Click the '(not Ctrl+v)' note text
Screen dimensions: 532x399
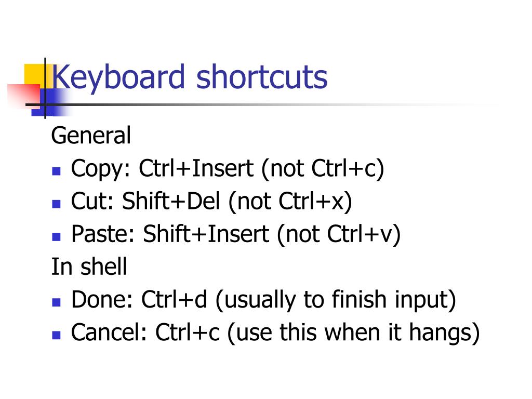click(x=339, y=234)
